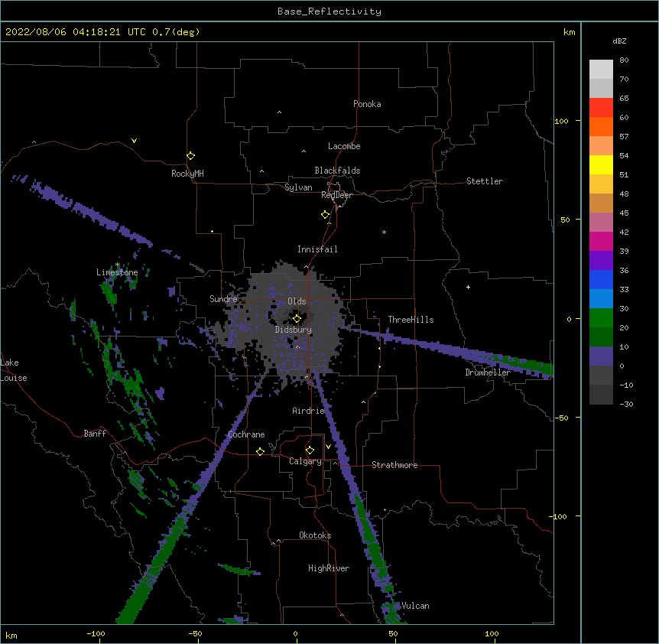The height and width of the screenshot is (644, 659).
Task: Click the Olds town label
Action: tap(297, 301)
